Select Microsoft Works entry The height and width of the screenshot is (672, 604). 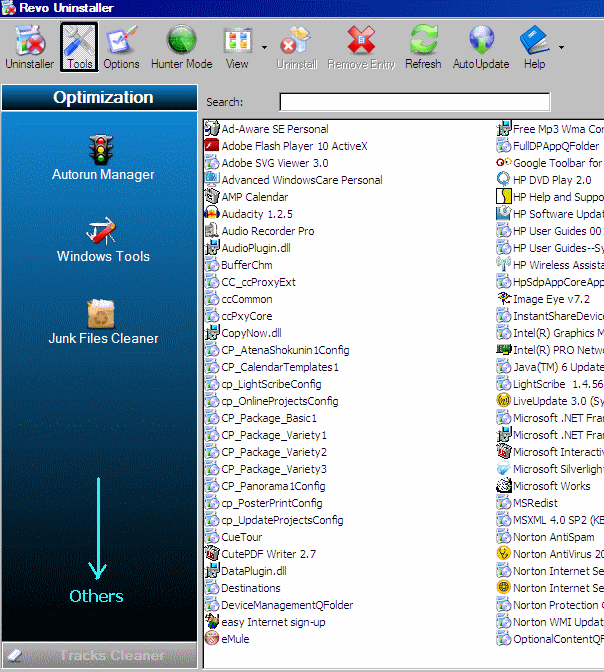pyautogui.click(x=544, y=486)
